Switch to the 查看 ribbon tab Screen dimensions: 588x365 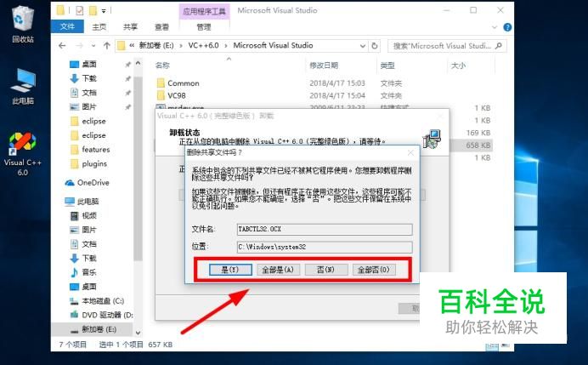[x=161, y=27]
